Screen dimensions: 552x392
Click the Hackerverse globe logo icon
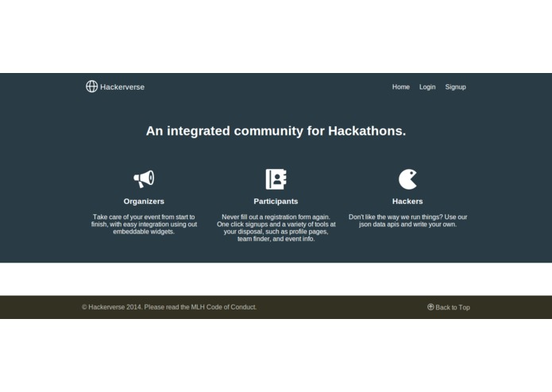(x=91, y=86)
